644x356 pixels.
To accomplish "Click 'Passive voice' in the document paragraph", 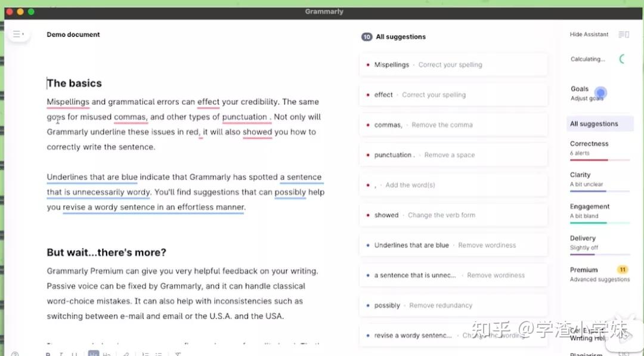I will point(72,286).
